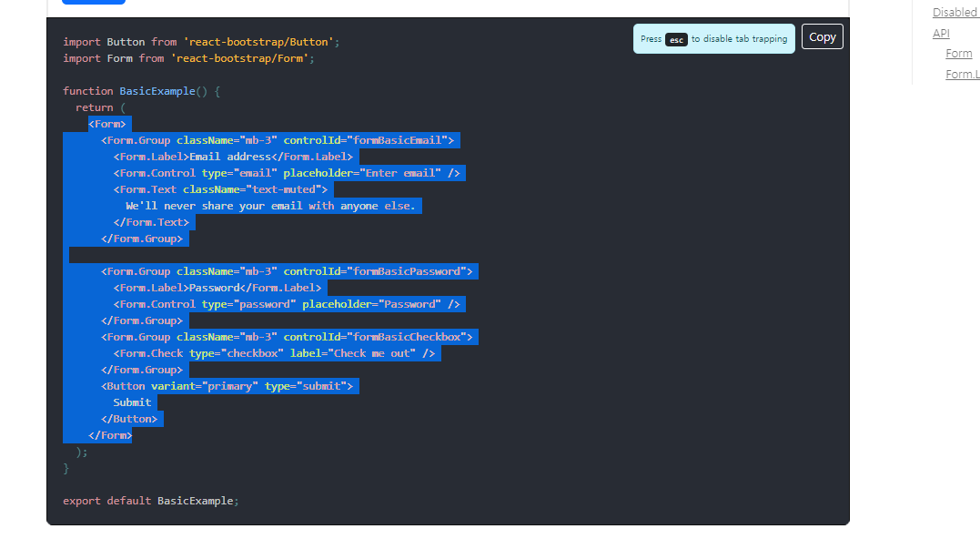Click the closing </Form.Text> tag
The width and height of the screenshot is (980, 539).
[151, 222]
